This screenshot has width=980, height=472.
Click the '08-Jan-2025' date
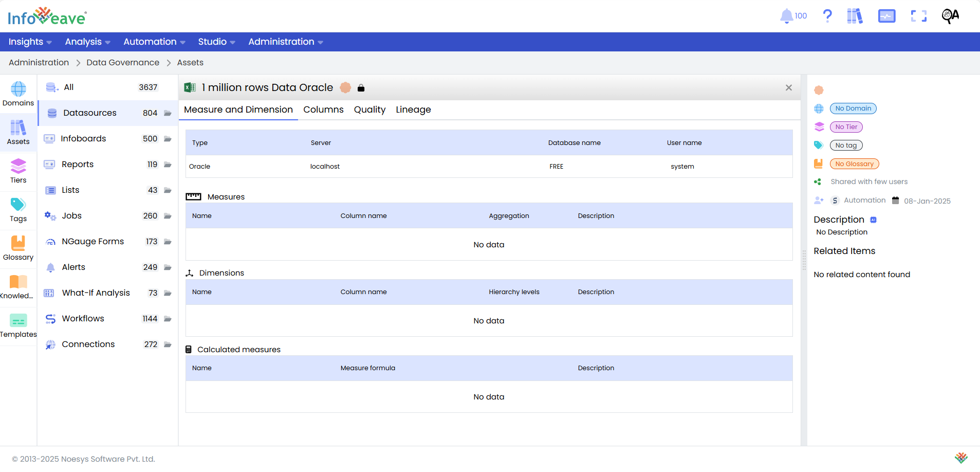(927, 201)
